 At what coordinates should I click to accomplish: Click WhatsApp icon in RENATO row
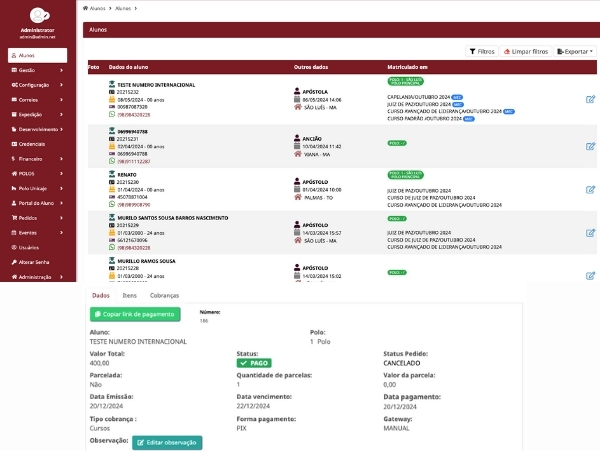(112, 204)
